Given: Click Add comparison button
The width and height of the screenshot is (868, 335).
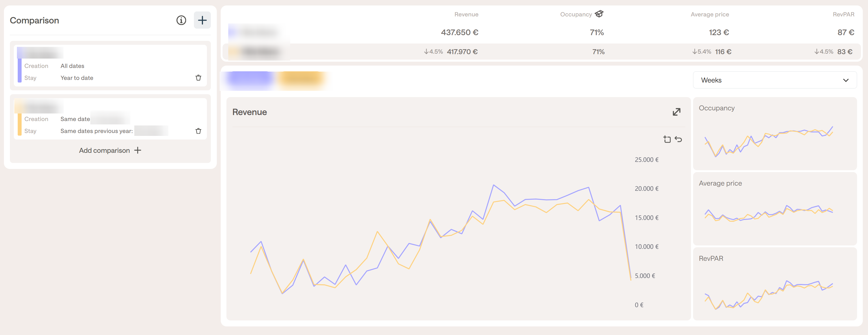Looking at the screenshot, I should pos(110,150).
